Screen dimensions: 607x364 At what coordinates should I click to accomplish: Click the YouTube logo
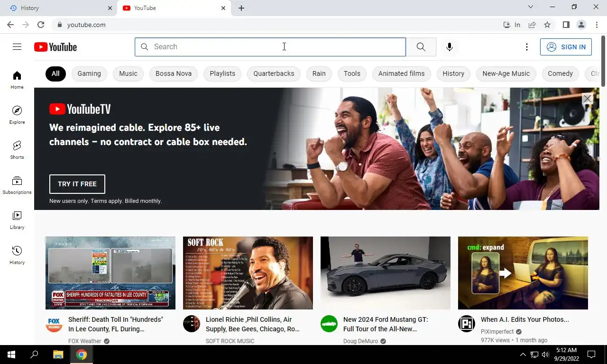(x=55, y=47)
